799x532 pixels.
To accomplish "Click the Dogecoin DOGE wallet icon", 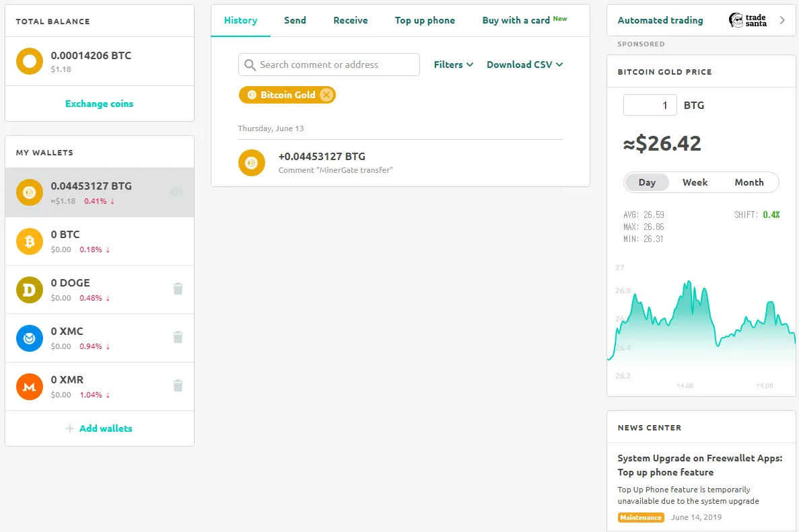I will (30, 290).
